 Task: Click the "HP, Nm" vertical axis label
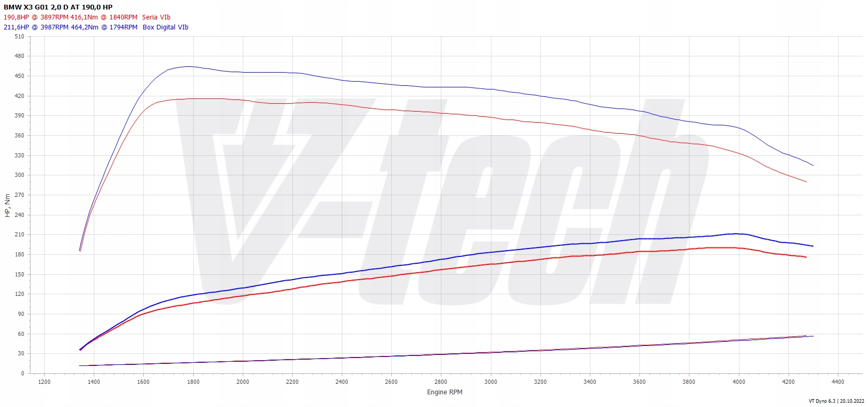click(7, 205)
